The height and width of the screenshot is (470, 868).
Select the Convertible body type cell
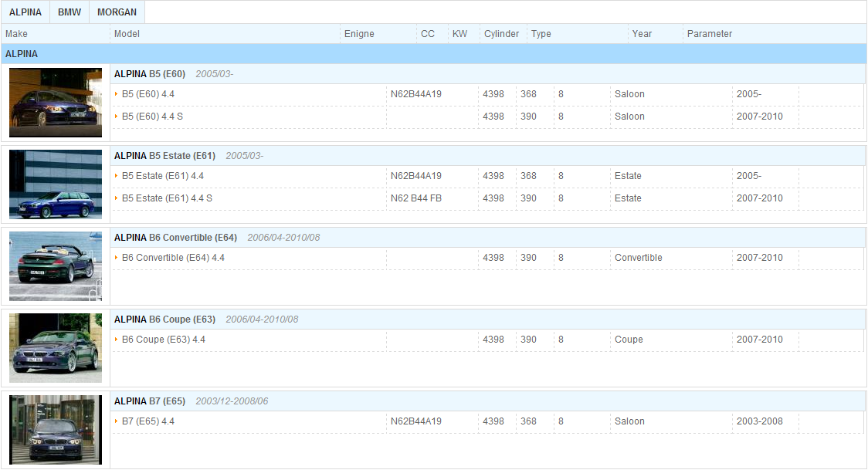pyautogui.click(x=639, y=258)
